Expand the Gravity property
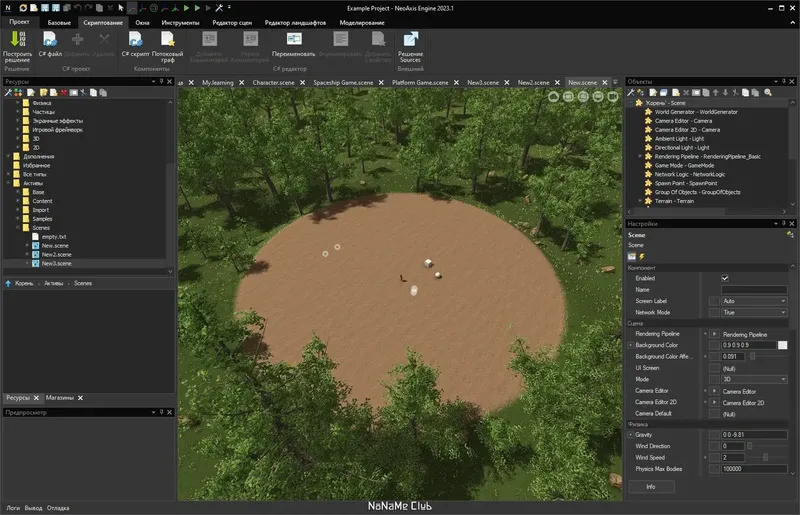 630,435
